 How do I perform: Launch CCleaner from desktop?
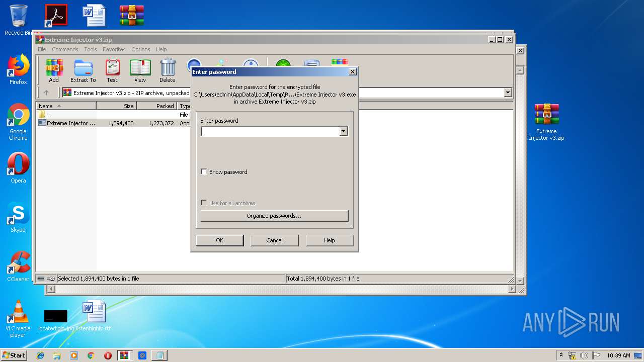(18, 266)
